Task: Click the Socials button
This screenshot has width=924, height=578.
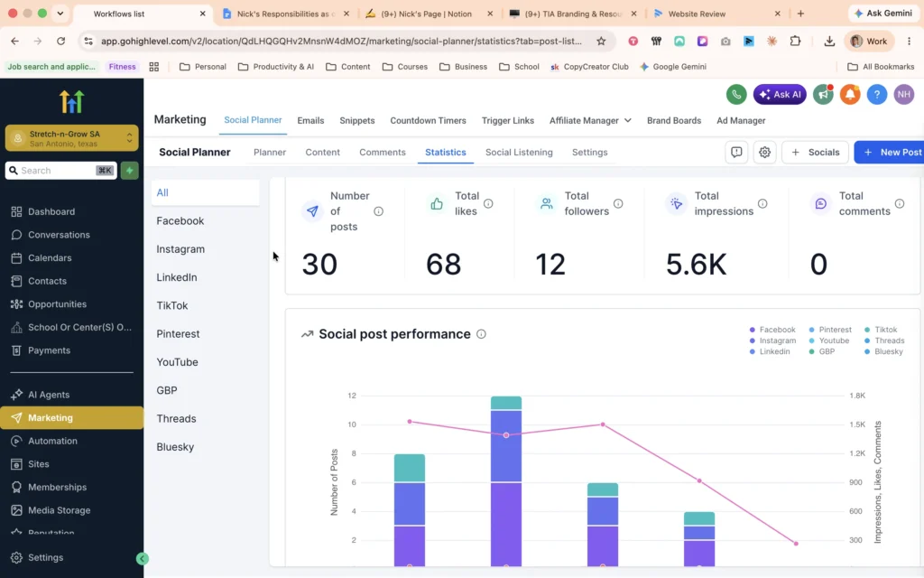Action: point(815,152)
